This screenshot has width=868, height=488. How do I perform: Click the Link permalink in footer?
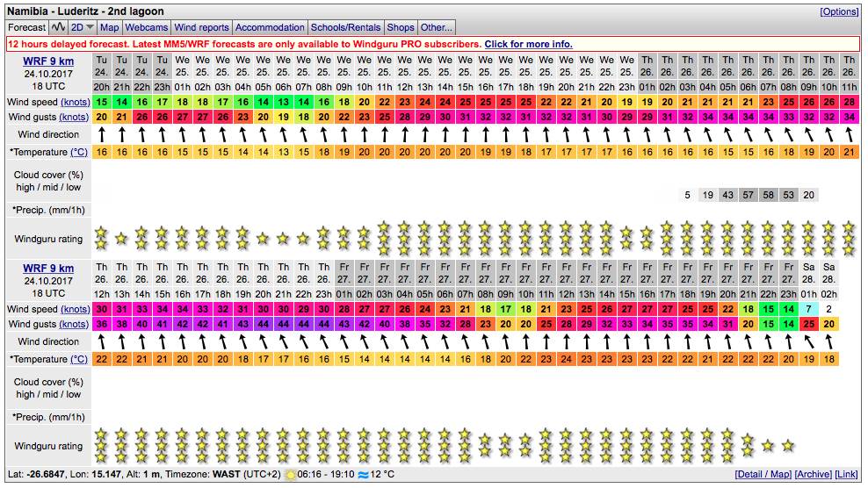[x=847, y=475]
